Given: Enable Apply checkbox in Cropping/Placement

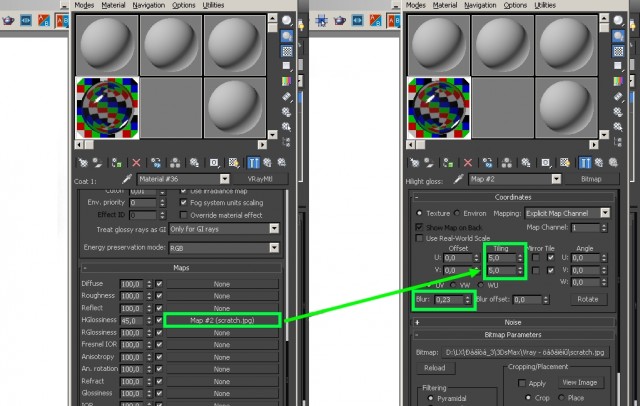Looking at the screenshot, I should (521, 383).
